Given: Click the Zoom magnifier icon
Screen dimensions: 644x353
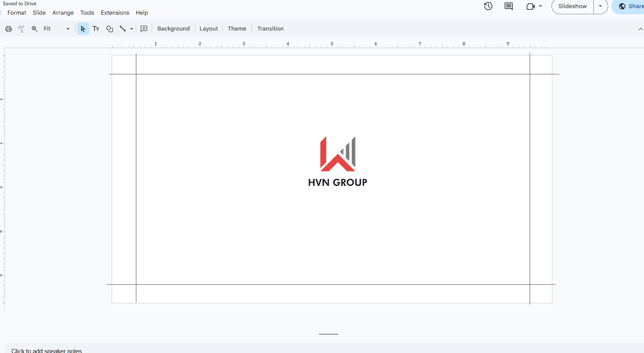Looking at the screenshot, I should 35,29.
